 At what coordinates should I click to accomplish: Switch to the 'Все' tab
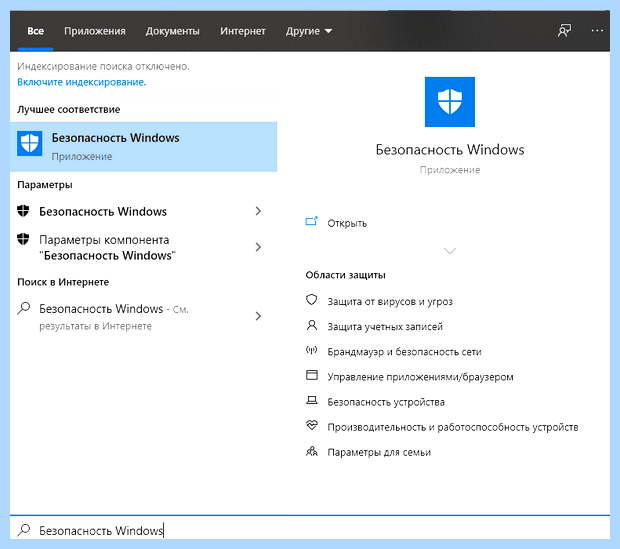[35, 31]
